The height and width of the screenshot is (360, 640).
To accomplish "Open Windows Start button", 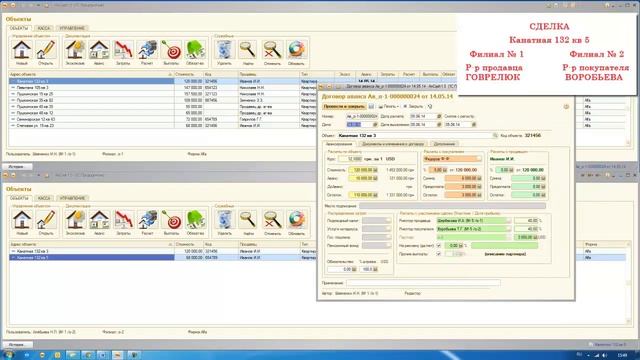I will [8, 355].
